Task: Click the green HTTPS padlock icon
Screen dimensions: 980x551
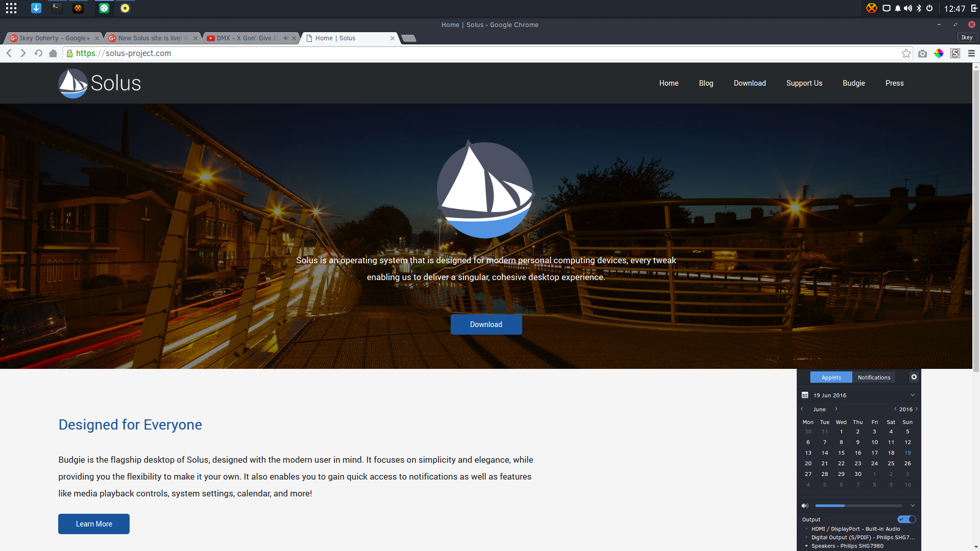Action: [70, 53]
